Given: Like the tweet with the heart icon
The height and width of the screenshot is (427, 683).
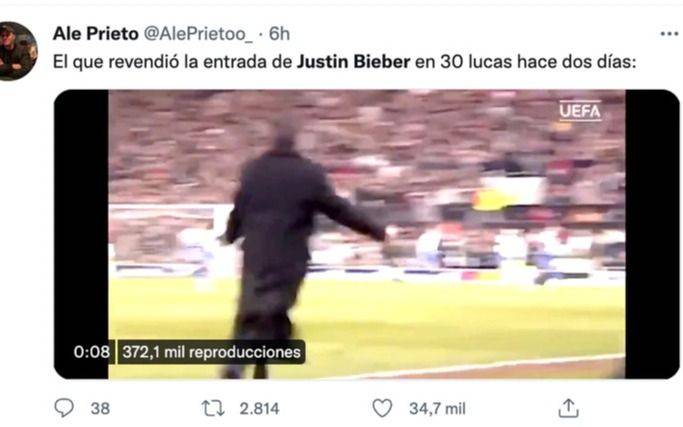Looking at the screenshot, I should pyautogui.click(x=382, y=408).
